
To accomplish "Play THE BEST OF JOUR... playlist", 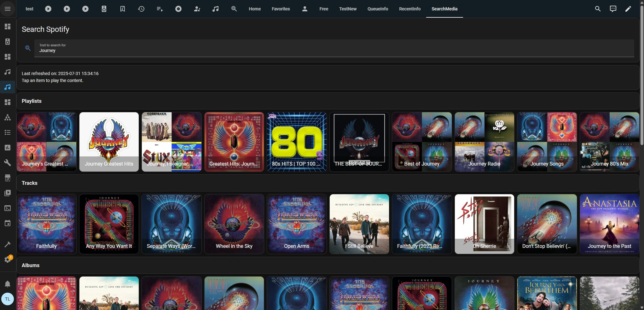I will [359, 142].
